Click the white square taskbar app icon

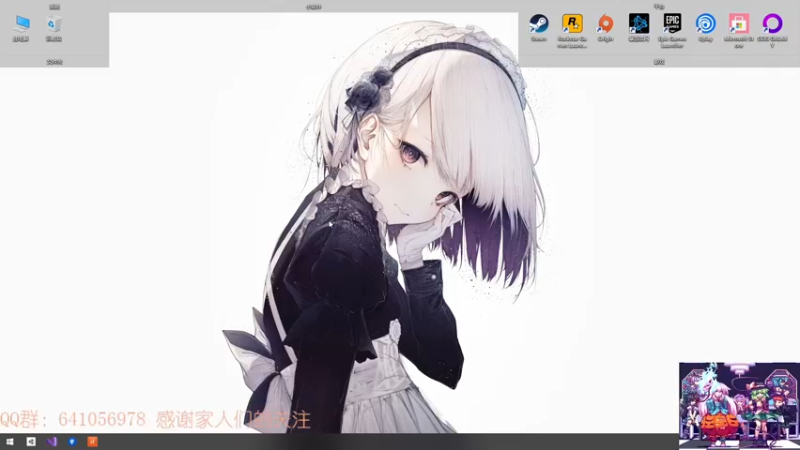(31, 442)
